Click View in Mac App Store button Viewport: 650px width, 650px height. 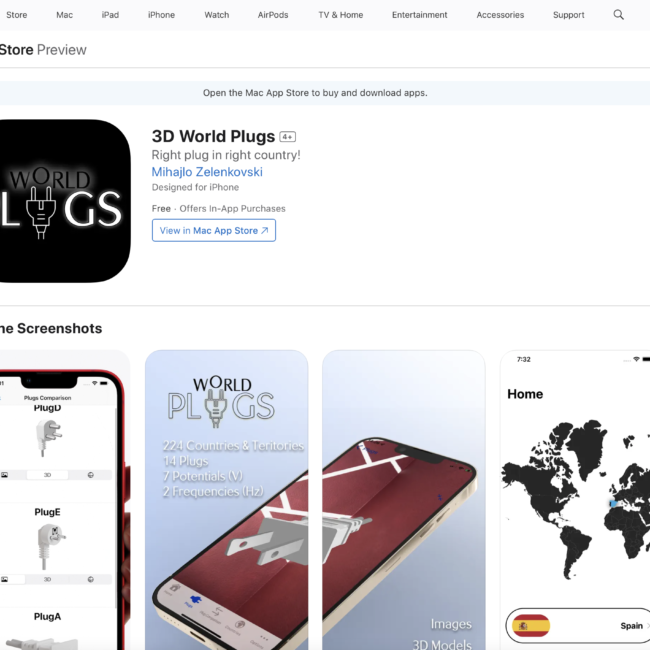tap(213, 230)
